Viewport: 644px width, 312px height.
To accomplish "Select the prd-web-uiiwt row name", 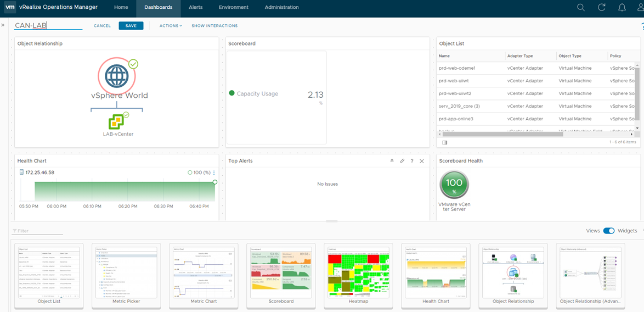I will tap(454, 81).
